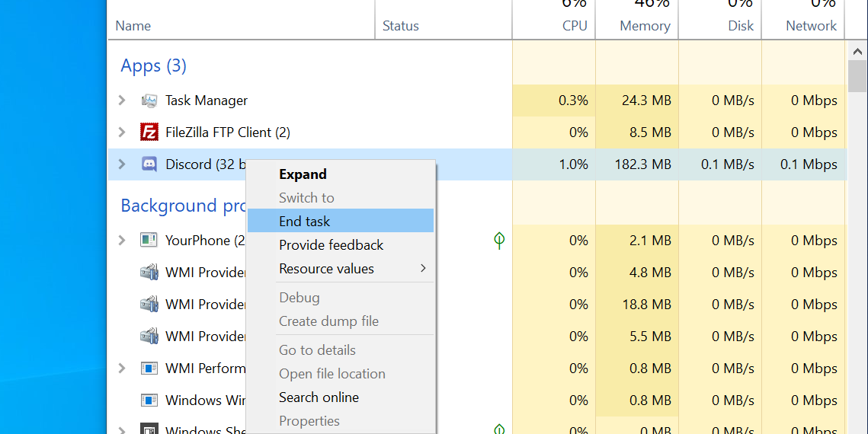Choose End task from the context menu

coord(305,222)
